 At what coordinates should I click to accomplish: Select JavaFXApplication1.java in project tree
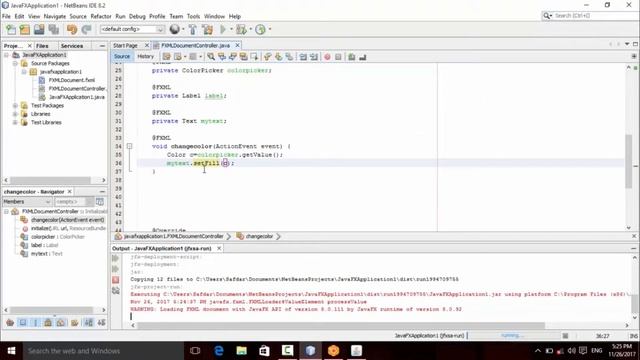point(77,97)
